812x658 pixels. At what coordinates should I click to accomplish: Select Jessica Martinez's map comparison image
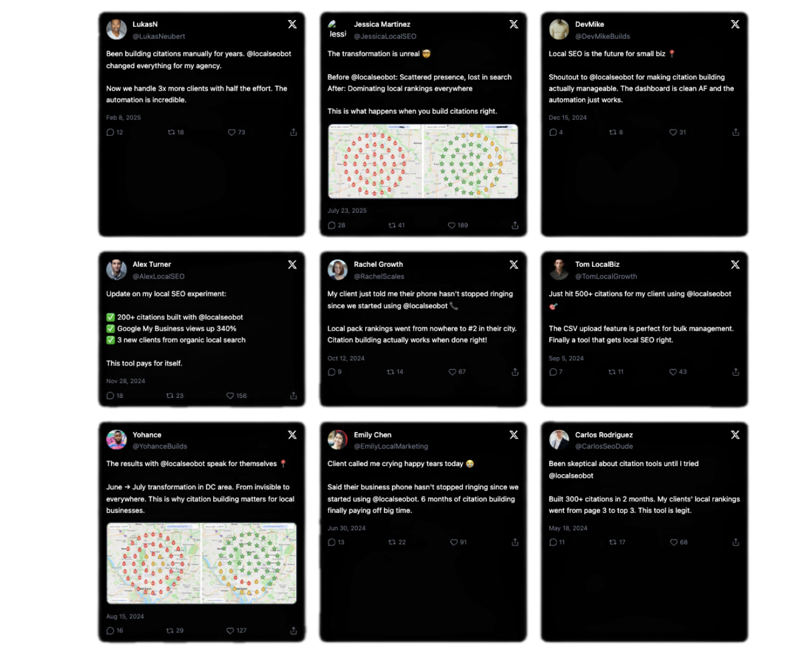(x=422, y=161)
